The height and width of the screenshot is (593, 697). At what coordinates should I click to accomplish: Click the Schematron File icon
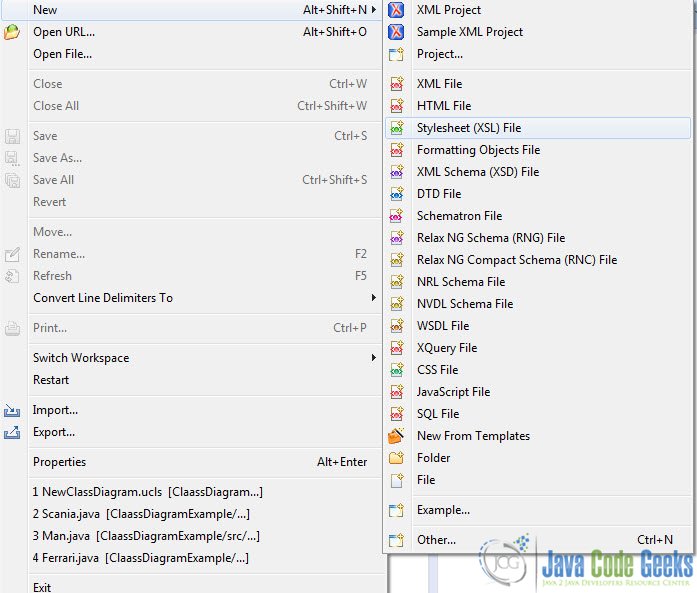tap(396, 216)
